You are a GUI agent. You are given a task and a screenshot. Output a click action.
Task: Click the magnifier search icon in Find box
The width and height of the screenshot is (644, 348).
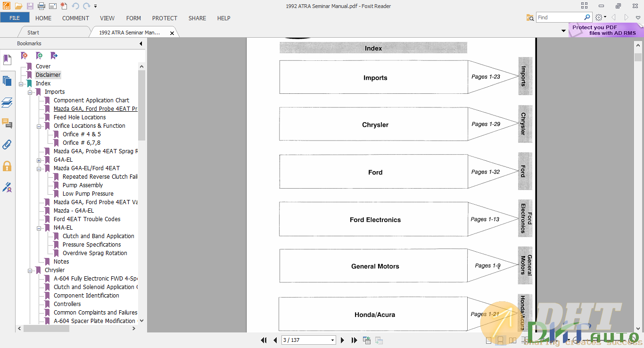tap(587, 17)
